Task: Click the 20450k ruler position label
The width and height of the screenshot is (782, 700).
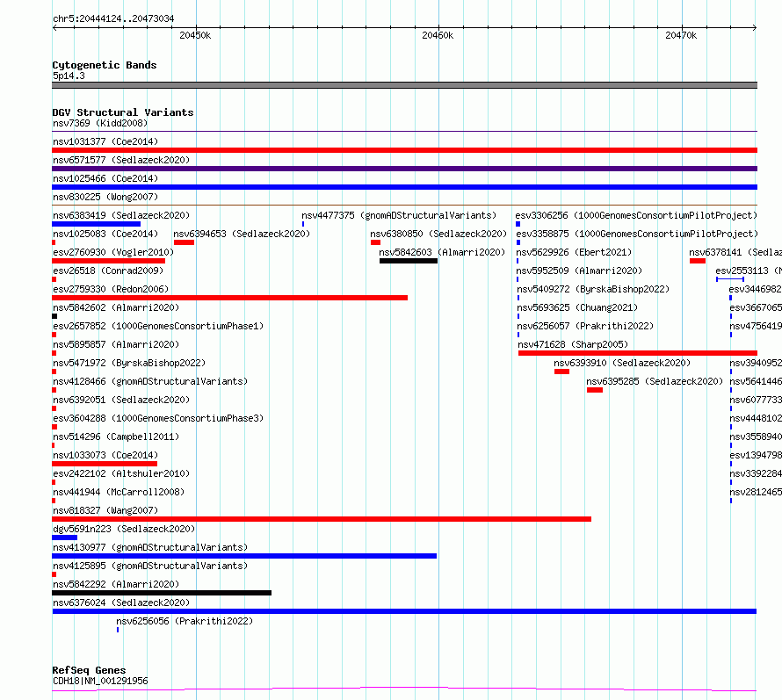Action: click(195, 35)
